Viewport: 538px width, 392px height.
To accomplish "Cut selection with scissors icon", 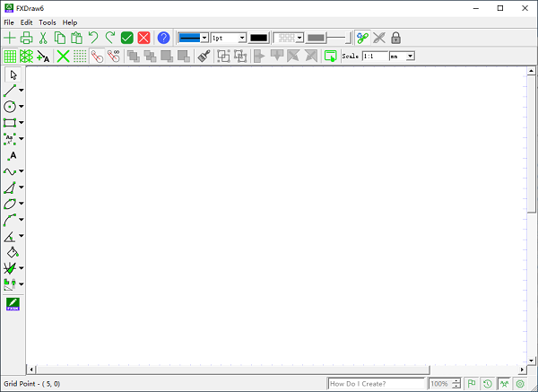I will click(x=43, y=38).
